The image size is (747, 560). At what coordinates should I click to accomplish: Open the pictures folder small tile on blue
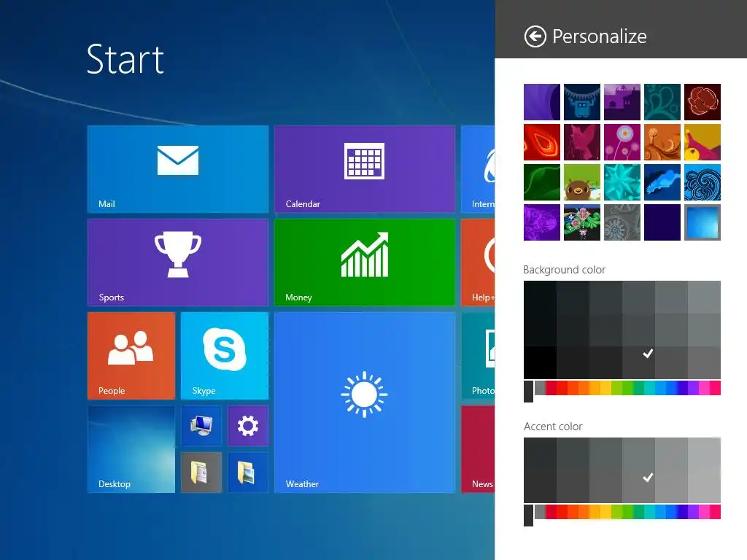click(x=248, y=472)
